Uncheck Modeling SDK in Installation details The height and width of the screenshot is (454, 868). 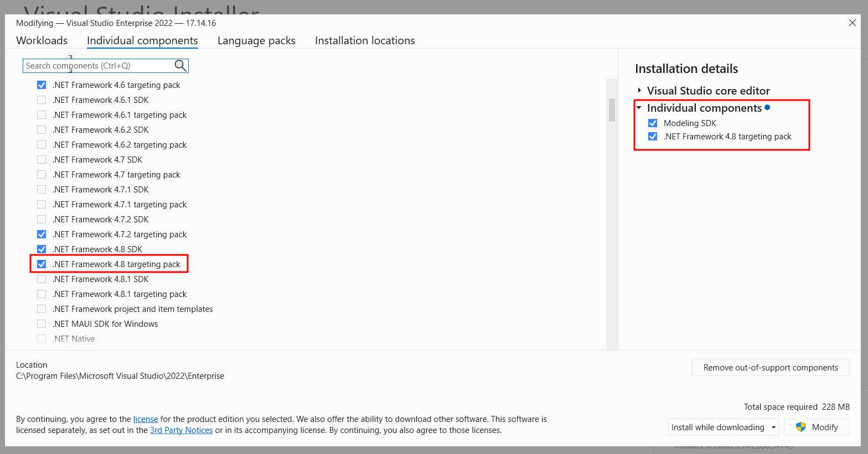(x=653, y=123)
